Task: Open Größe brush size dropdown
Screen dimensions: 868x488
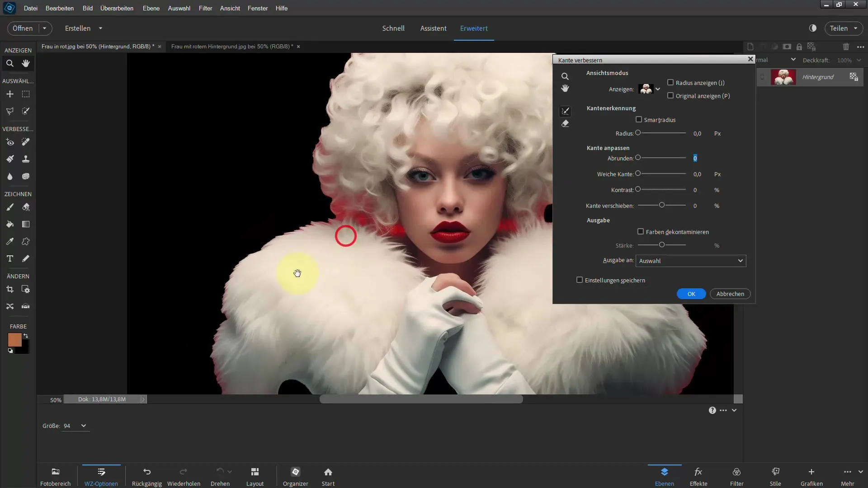Action: click(x=84, y=426)
